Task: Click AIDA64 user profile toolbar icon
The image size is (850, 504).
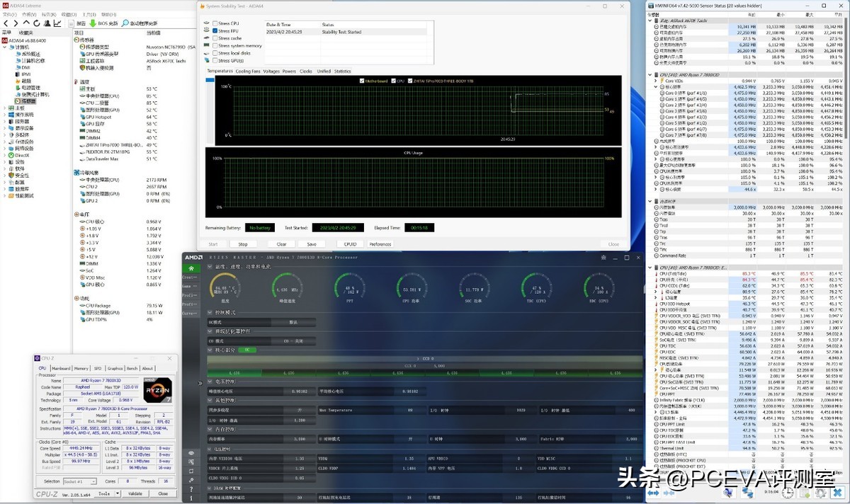Action: click(47, 23)
